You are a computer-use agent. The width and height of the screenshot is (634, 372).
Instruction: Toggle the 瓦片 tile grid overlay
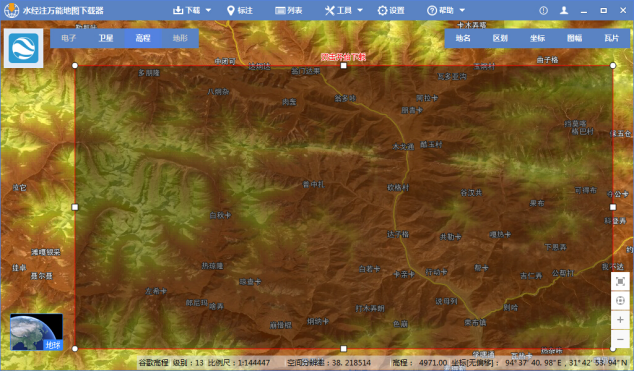coord(611,38)
